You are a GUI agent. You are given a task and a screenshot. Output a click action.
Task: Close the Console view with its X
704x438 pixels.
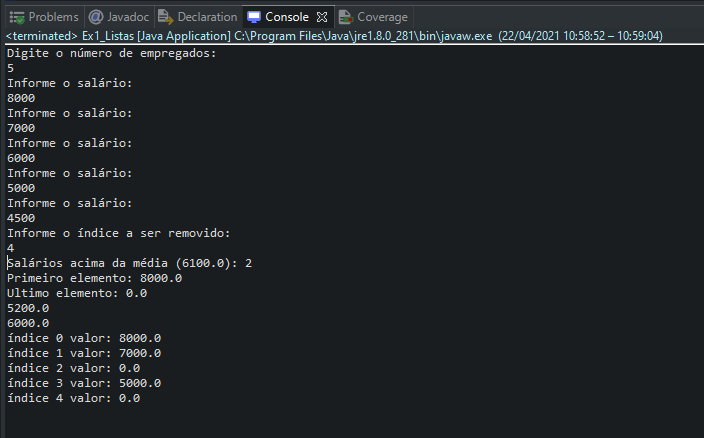tap(322, 17)
